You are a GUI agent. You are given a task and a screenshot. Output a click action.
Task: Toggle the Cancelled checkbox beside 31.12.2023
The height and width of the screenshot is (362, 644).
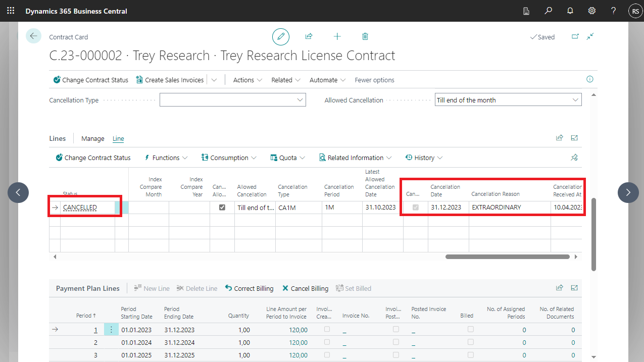tap(416, 207)
